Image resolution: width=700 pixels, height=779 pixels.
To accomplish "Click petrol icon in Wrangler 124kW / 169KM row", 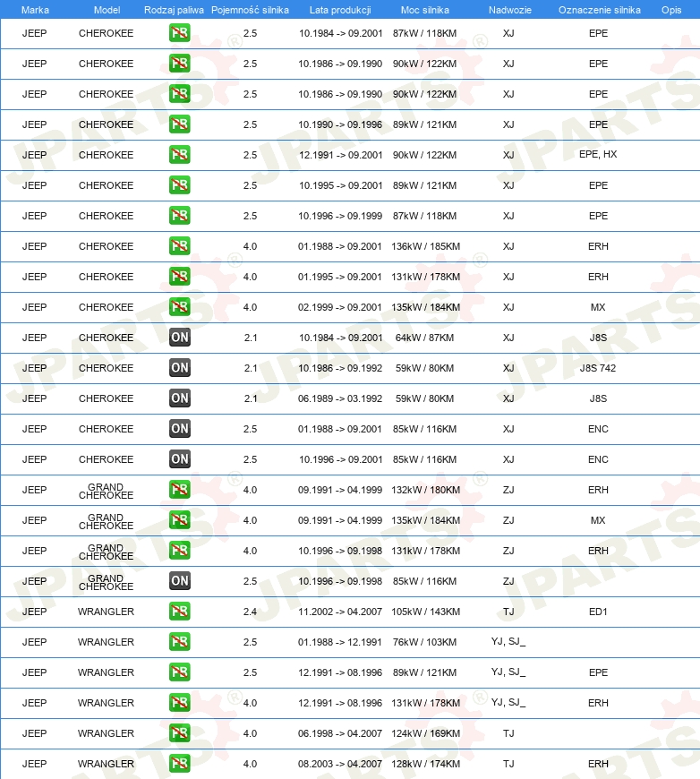I will [x=179, y=732].
